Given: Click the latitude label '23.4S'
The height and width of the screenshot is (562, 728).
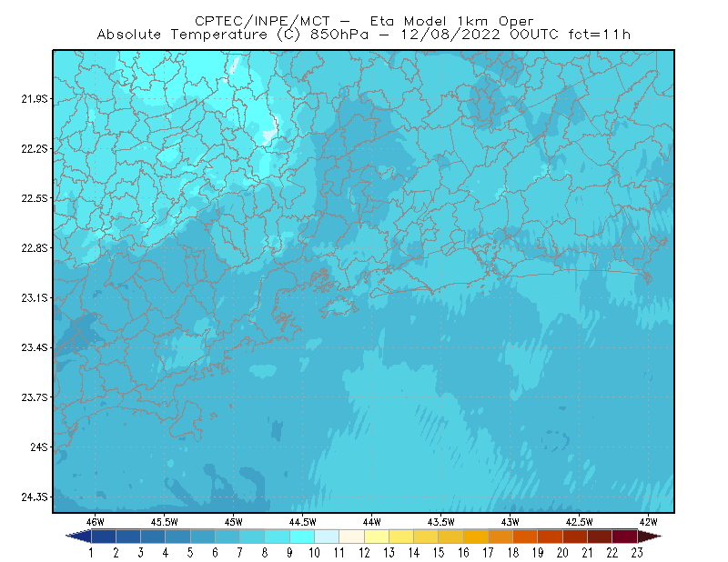Looking at the screenshot, I should [35, 347].
